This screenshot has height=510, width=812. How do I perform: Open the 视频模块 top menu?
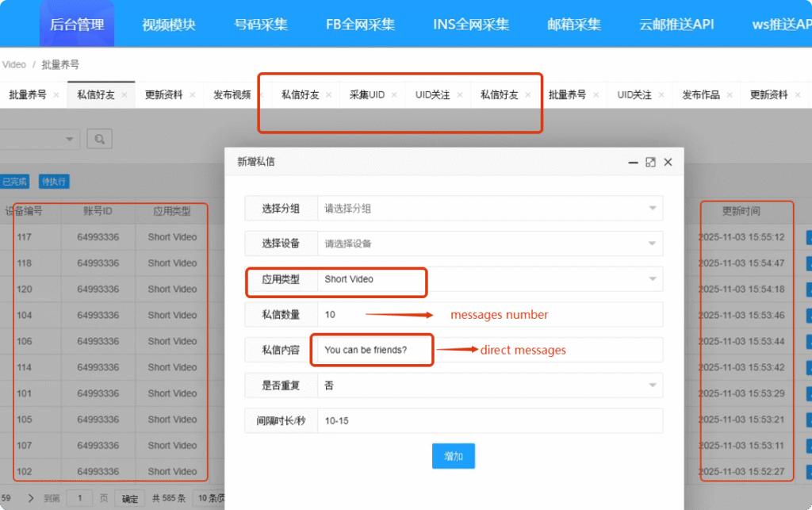[x=169, y=24]
